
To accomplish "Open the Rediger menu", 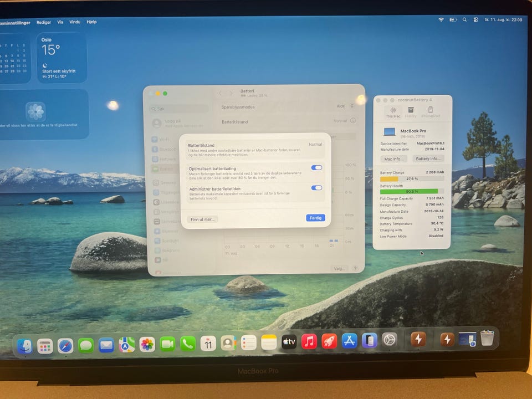I will 44,22.
